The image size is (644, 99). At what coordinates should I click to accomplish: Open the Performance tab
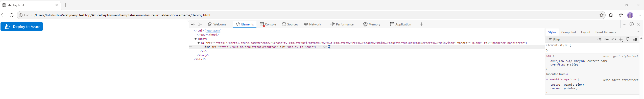click(x=342, y=24)
